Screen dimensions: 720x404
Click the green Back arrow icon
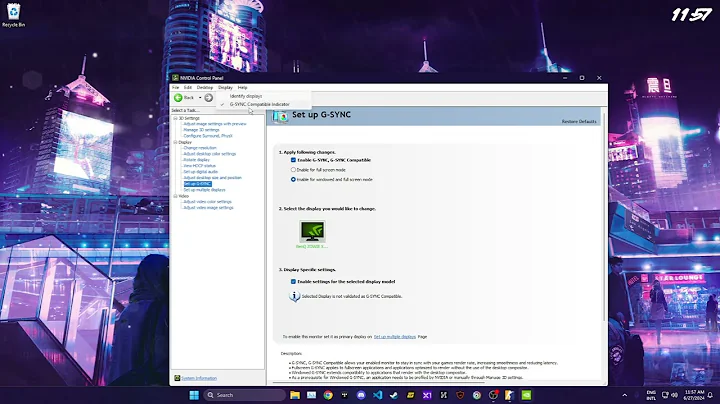coord(178,98)
